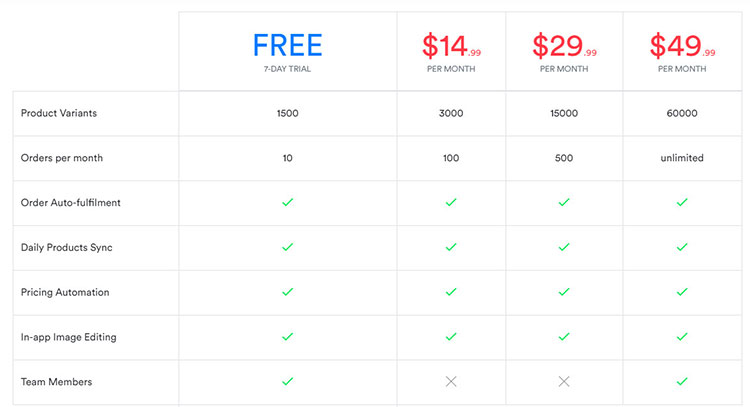Click In-app Image Editing checkmark under $49.99
Image resolution: width=750 pixels, height=407 pixels.
coord(682,337)
